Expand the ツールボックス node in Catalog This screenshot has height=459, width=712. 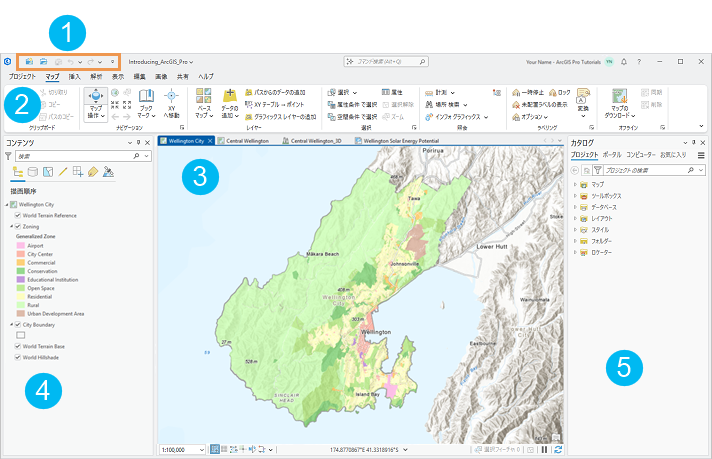[575, 196]
